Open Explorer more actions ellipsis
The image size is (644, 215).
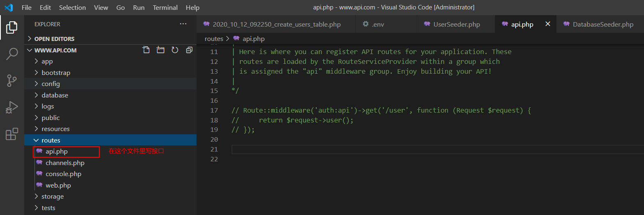tap(183, 24)
